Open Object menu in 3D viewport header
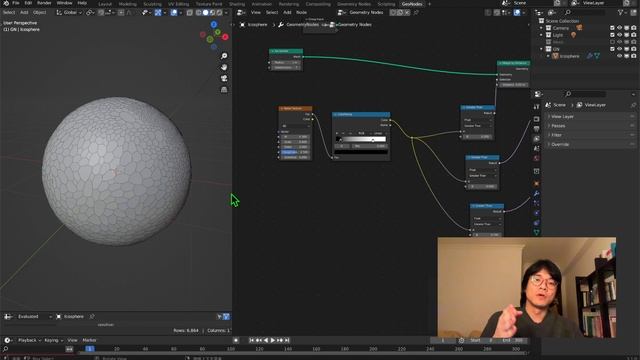Viewport: 640px width, 360px height. [40, 13]
